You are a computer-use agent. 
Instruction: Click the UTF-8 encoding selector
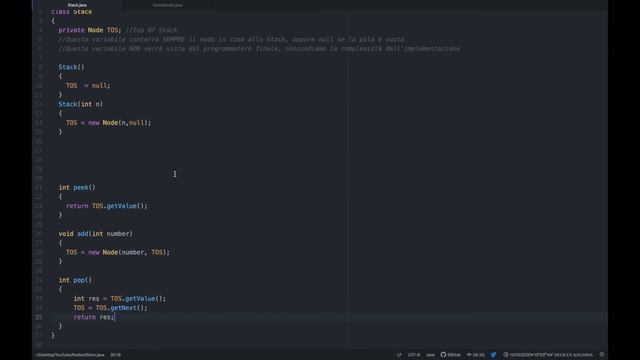click(413, 355)
